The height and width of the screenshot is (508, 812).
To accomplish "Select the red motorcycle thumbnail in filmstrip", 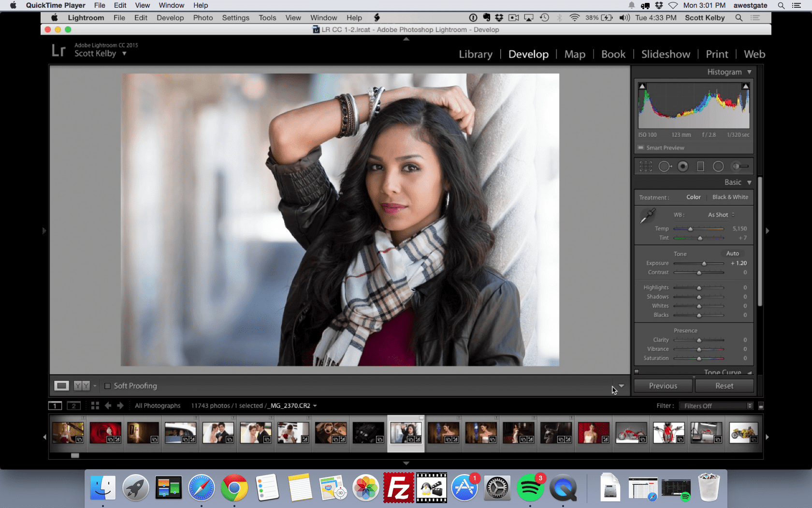I will coord(631,432).
